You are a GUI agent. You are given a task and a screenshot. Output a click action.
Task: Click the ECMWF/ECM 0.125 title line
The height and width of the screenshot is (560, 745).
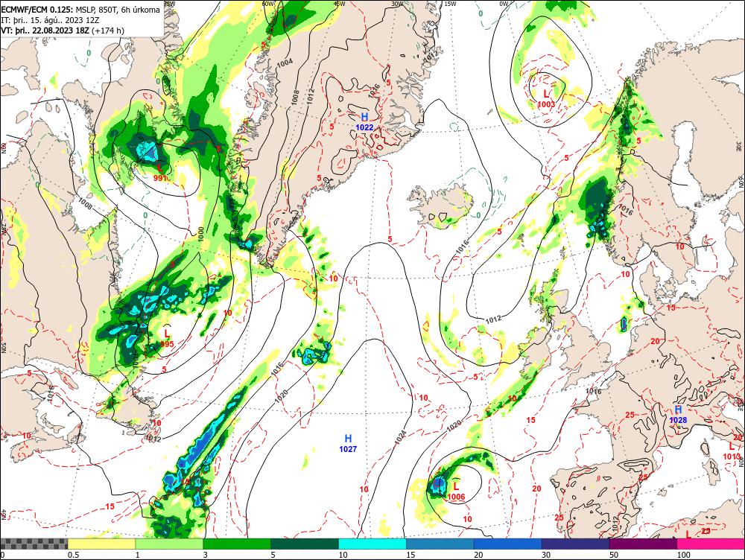coord(80,10)
